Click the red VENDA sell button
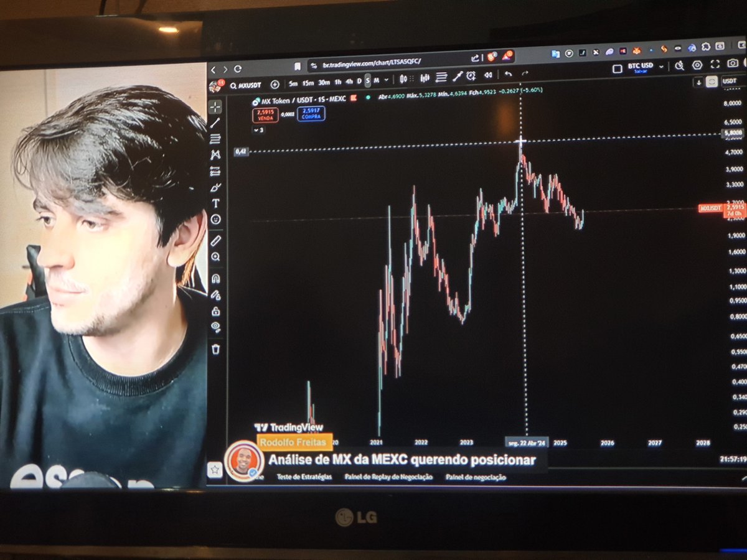Viewport: 747px width, 560px height. click(x=265, y=115)
